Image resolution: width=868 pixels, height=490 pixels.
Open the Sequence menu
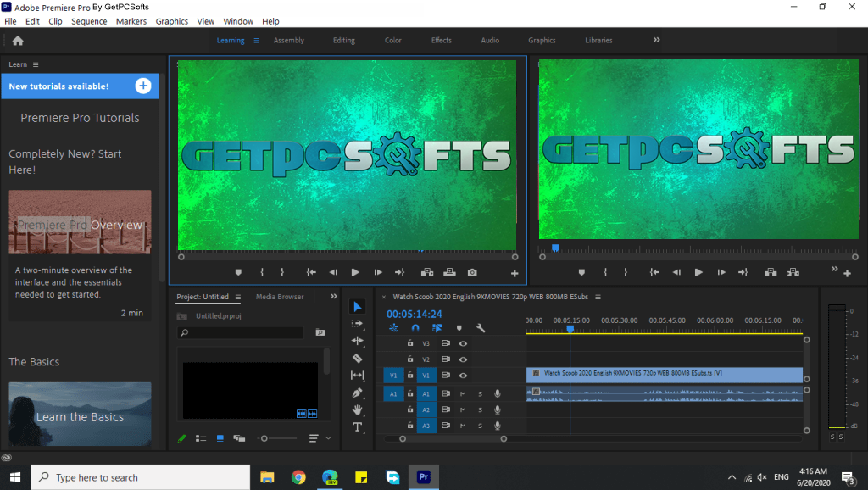click(89, 21)
